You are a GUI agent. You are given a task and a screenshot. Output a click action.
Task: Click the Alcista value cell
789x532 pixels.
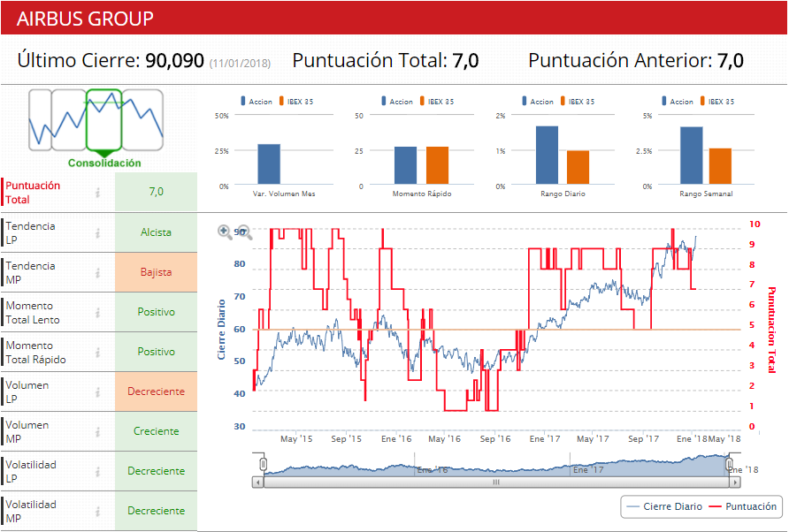pyautogui.click(x=156, y=232)
